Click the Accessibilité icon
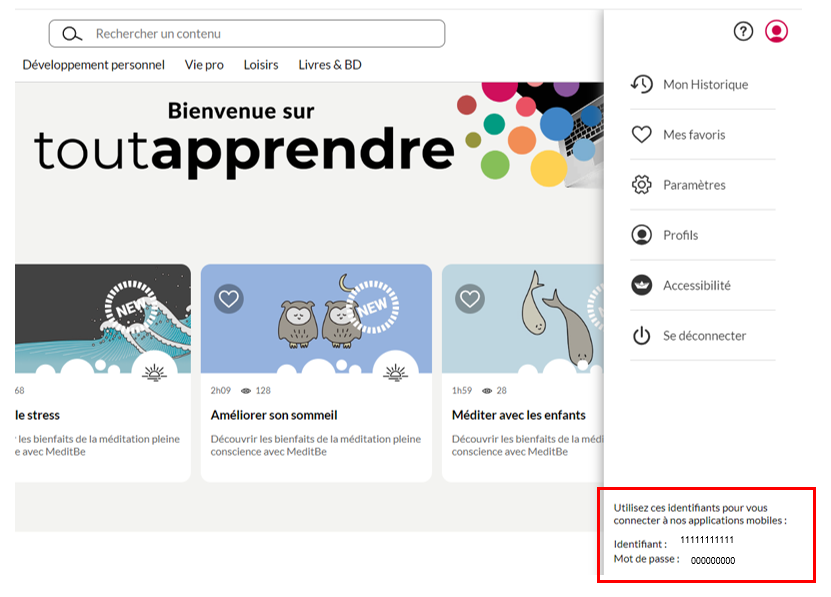This screenshot has width=831, height=597. pyautogui.click(x=642, y=285)
